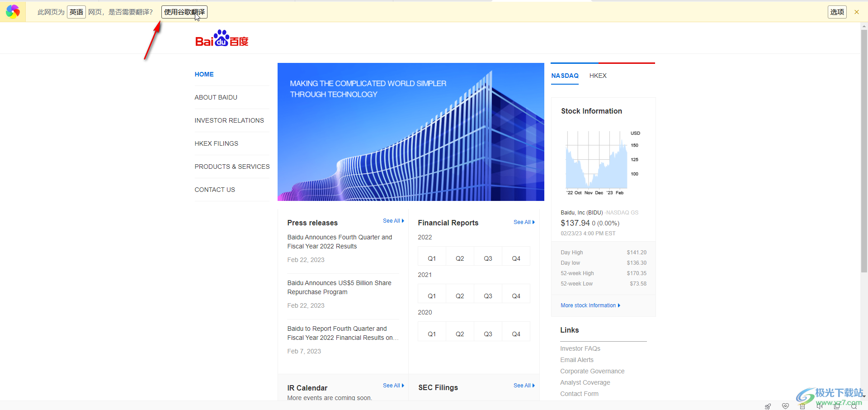Click the page vertical scrollbar thumb
Viewport: 868px width, 410px height.
(864, 152)
